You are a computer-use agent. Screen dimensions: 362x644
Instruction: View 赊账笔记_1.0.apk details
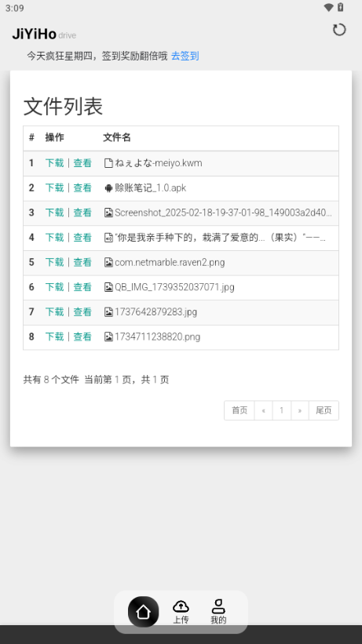tap(82, 187)
